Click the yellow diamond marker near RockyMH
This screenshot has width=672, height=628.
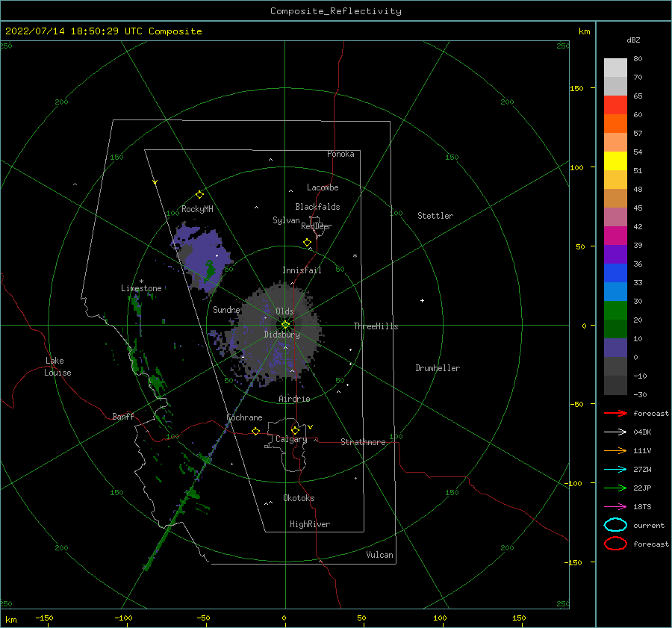[x=199, y=195]
